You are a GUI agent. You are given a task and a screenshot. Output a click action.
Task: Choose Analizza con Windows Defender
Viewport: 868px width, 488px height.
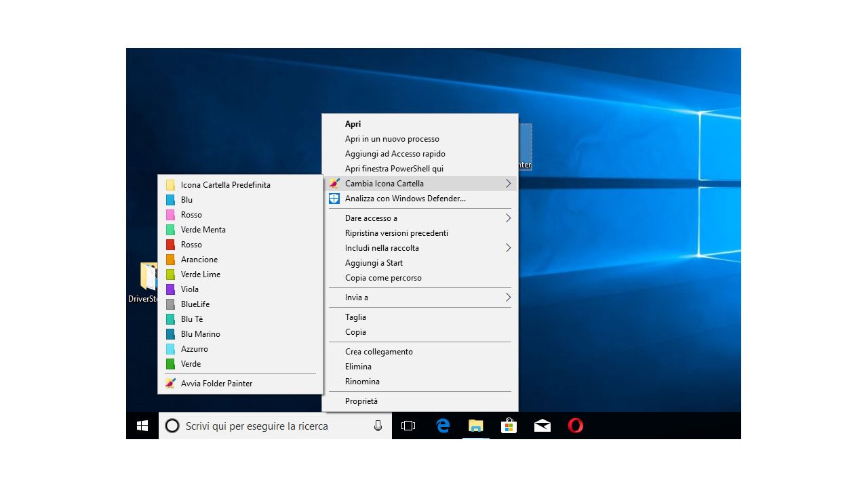point(405,199)
